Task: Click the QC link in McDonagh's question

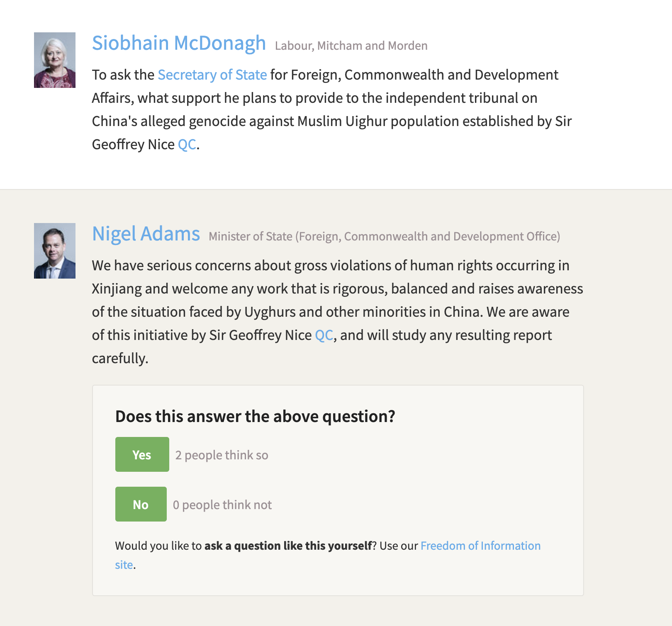Action: (187, 145)
